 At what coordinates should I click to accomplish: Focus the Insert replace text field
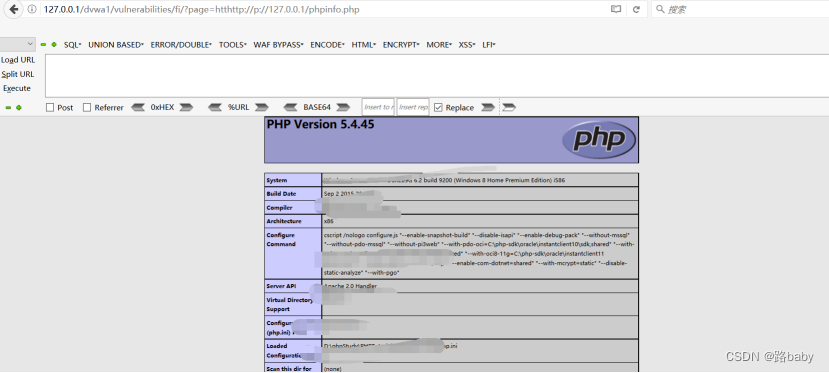(413, 107)
